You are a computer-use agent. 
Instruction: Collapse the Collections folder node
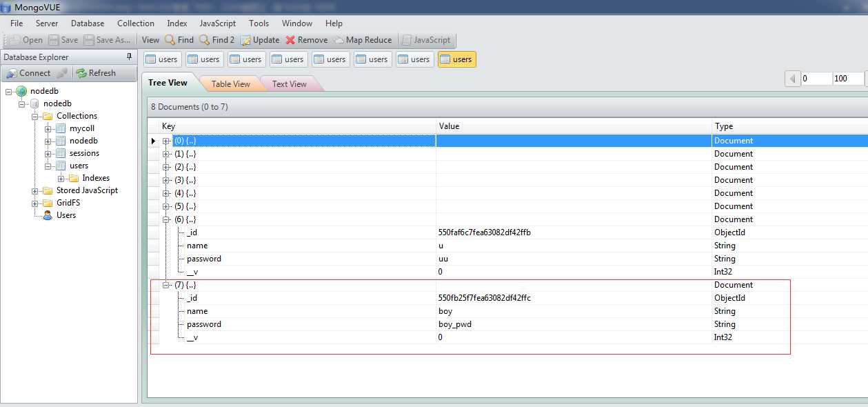pos(34,116)
